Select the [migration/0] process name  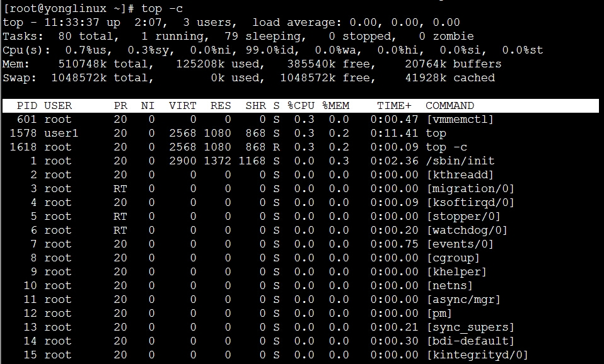click(470, 188)
